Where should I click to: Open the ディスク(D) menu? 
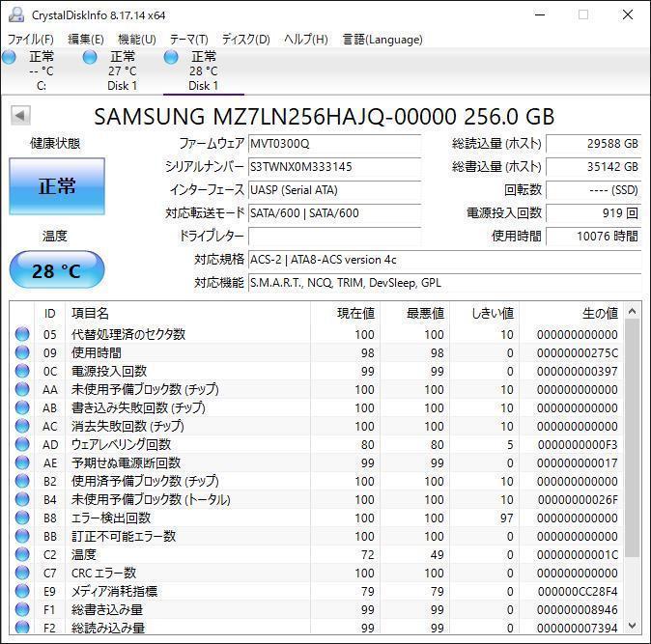click(245, 40)
